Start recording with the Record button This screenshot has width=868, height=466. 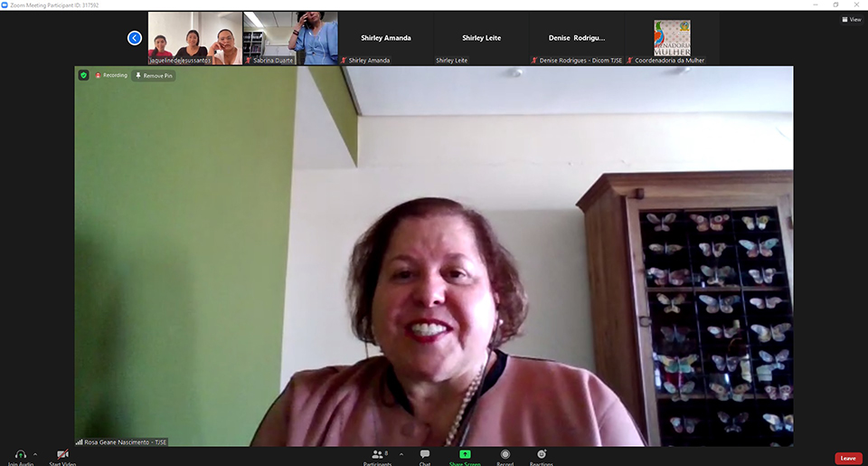(505, 455)
